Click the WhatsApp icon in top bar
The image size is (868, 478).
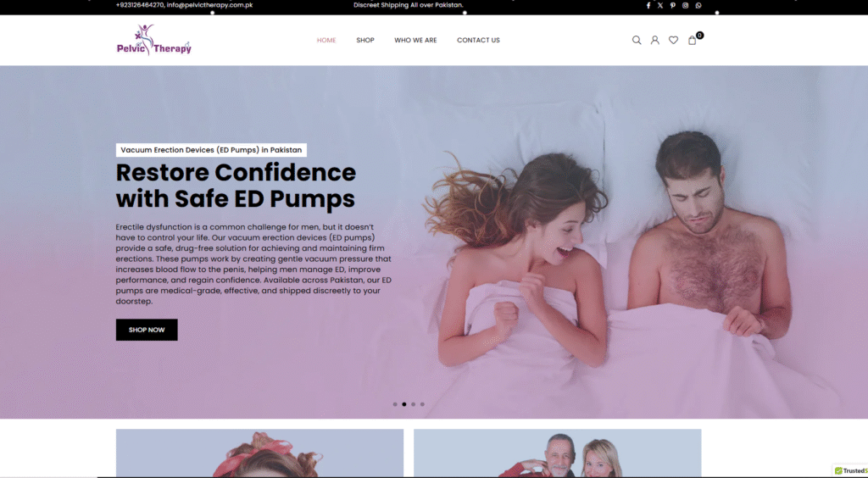pyautogui.click(x=698, y=5)
